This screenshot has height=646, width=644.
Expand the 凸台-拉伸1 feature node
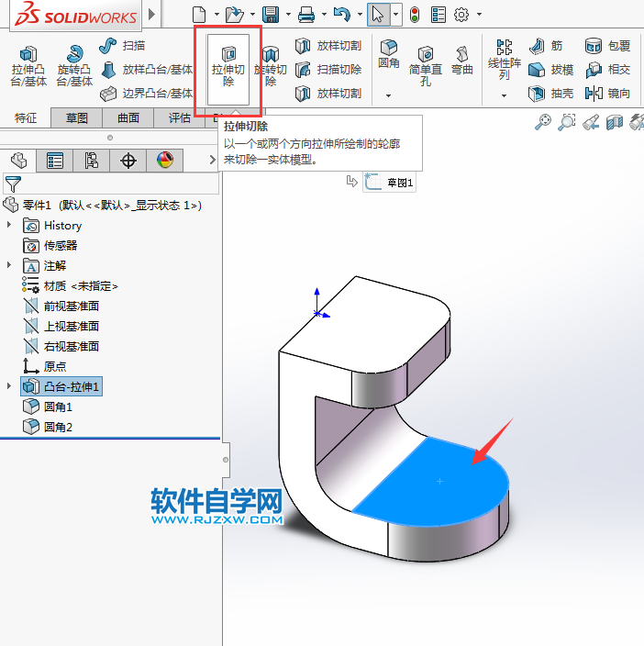click(x=9, y=385)
